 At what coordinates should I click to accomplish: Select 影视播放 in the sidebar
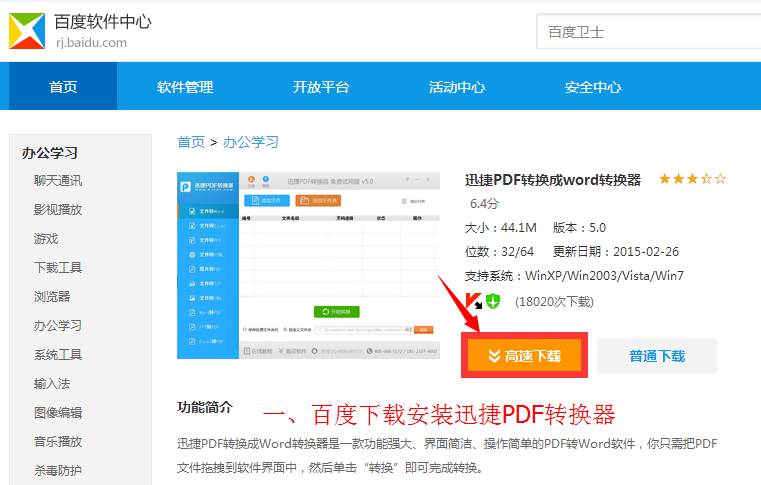coord(58,210)
